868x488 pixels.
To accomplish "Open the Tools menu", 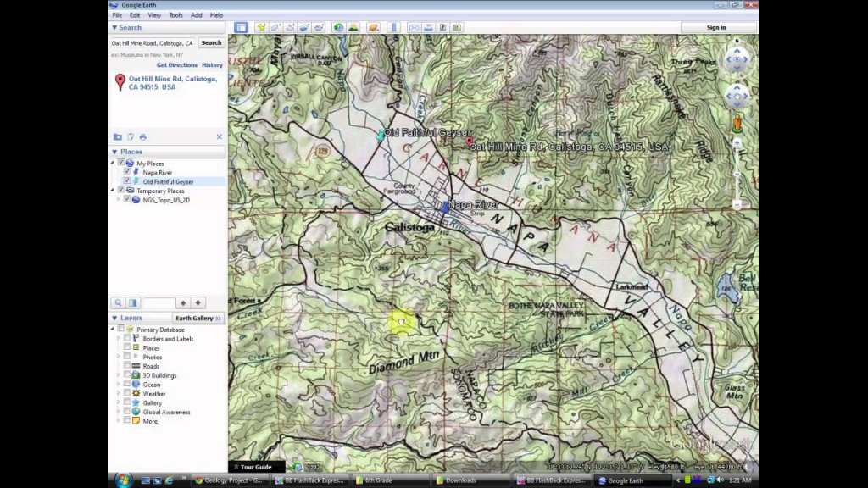I will pos(175,15).
